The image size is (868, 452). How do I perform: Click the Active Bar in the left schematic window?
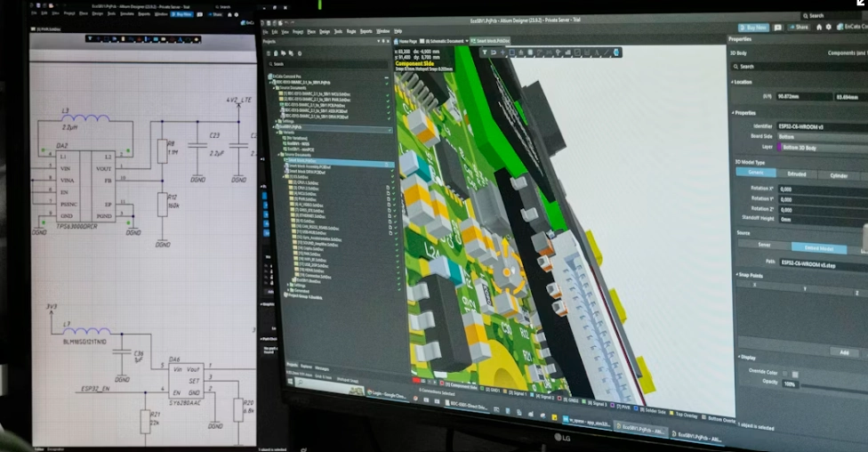(x=143, y=39)
